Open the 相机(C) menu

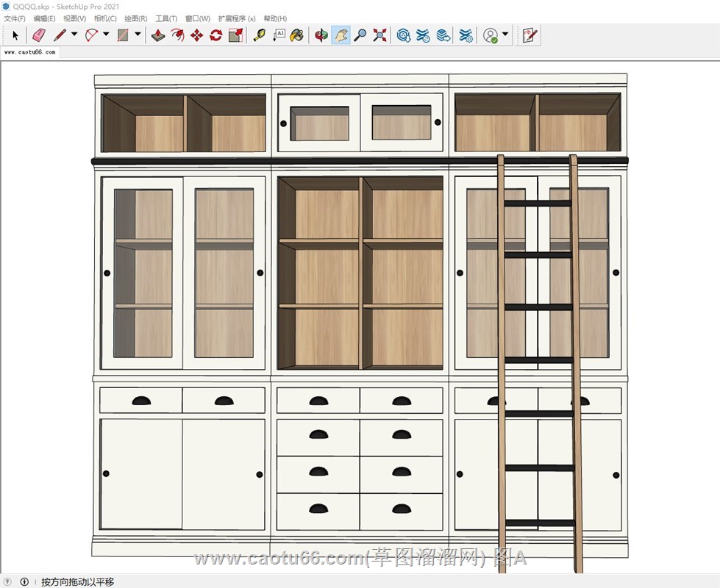point(105,18)
